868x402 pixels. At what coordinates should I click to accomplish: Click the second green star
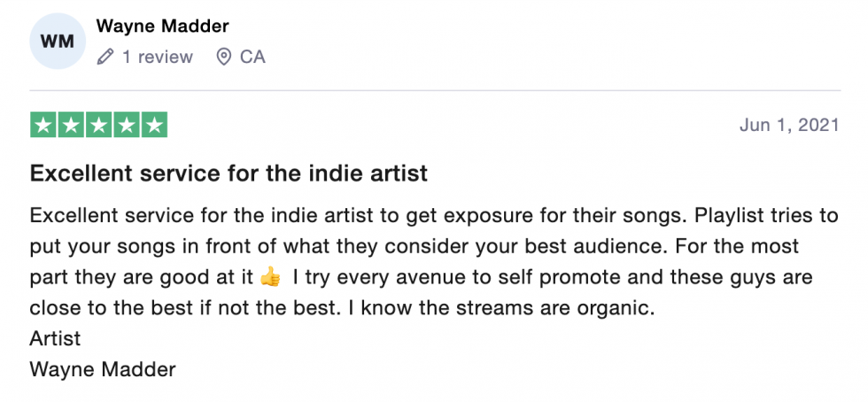click(x=71, y=125)
